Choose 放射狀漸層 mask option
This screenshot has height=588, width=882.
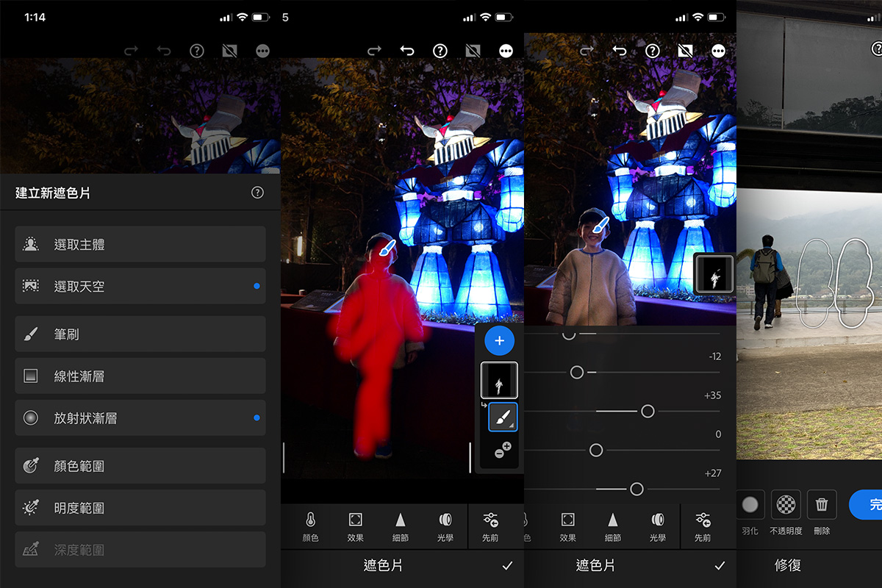140,418
